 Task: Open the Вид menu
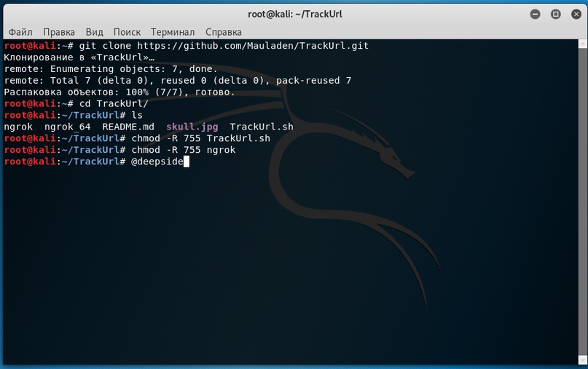94,32
